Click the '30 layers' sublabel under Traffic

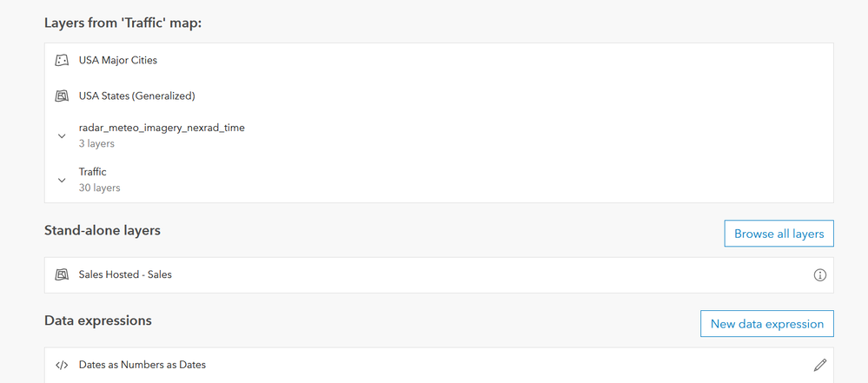tap(99, 188)
